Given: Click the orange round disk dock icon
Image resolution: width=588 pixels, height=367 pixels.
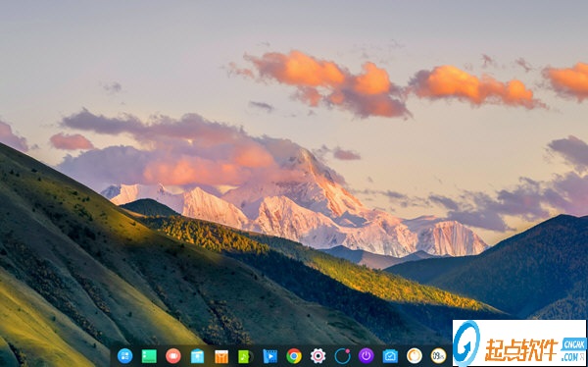Looking at the screenshot, I should pos(415,356).
